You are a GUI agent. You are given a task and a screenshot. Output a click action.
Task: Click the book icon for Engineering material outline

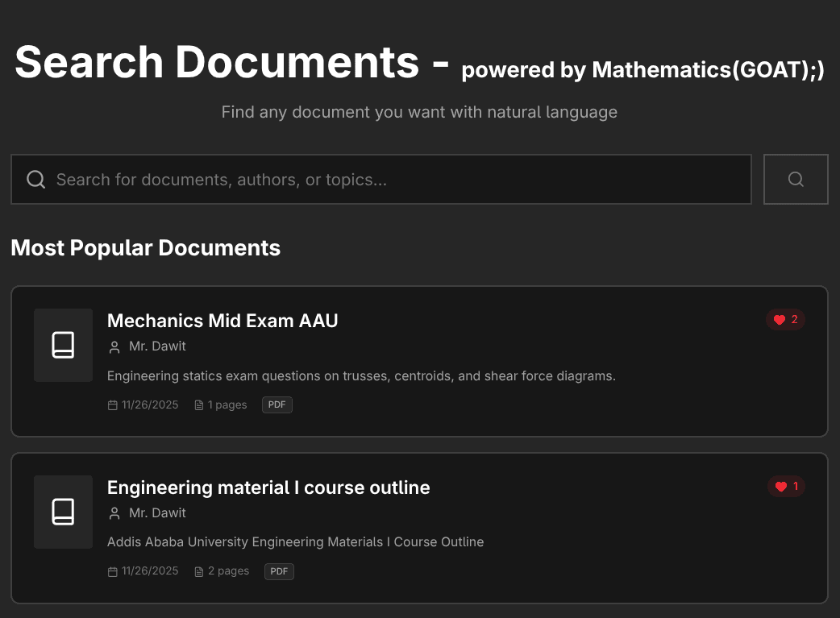(63, 512)
